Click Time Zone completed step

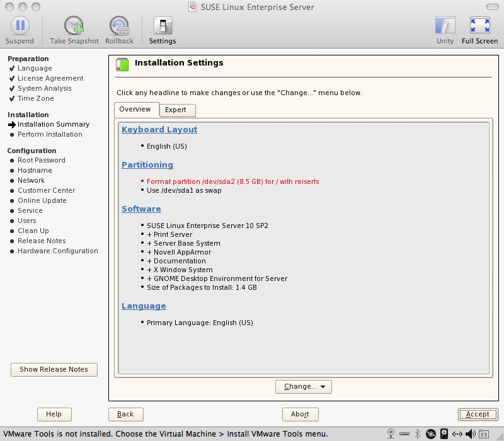coord(36,98)
